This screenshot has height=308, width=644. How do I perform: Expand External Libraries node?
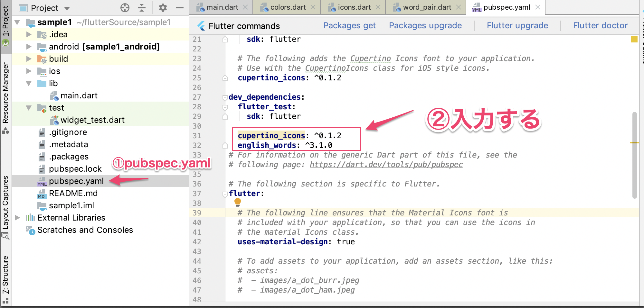point(17,218)
